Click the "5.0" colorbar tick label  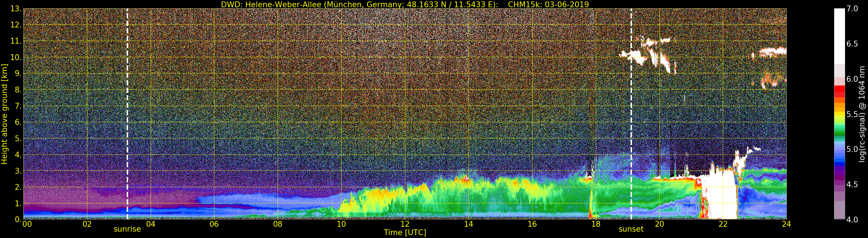(852, 149)
